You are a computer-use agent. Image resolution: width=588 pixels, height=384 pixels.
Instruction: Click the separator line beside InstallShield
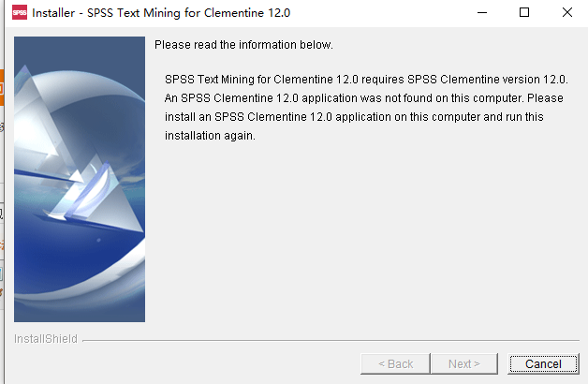328,340
